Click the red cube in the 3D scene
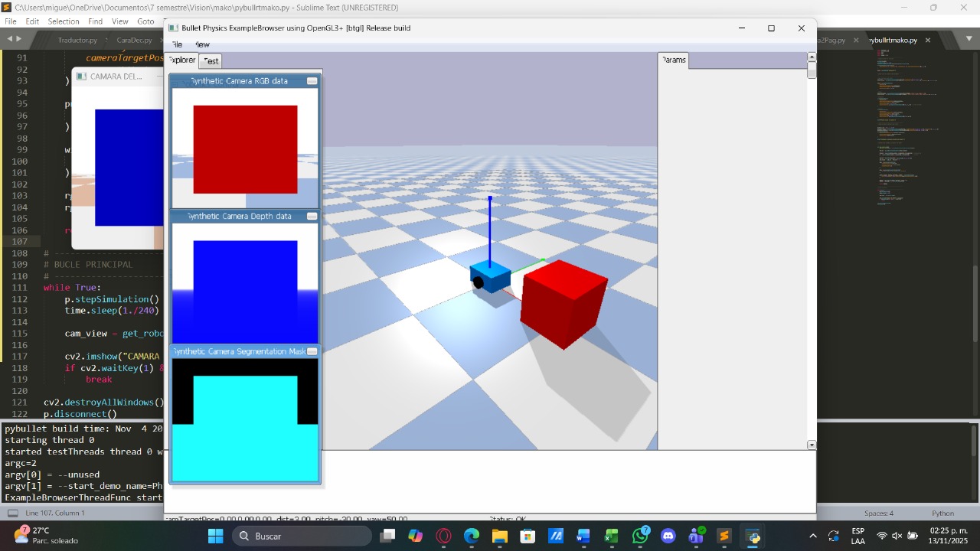 pyautogui.click(x=563, y=304)
